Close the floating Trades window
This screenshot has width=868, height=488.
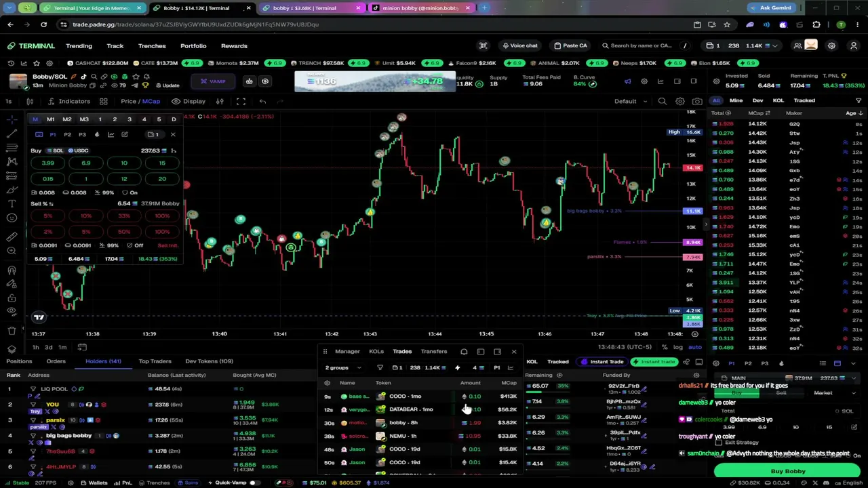pos(514,352)
